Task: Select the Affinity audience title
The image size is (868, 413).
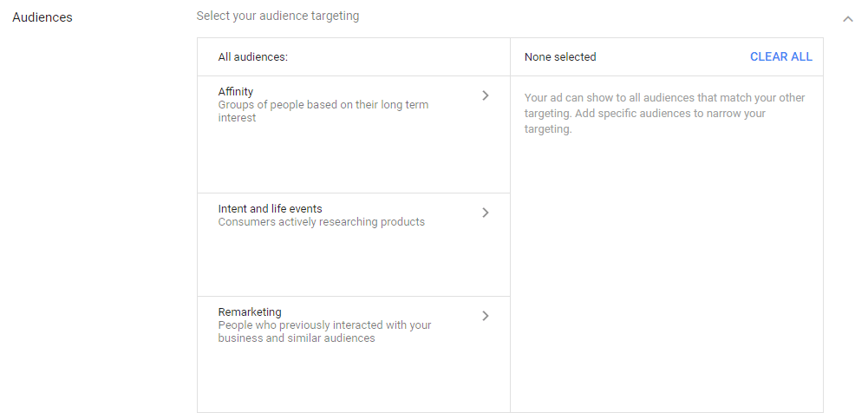Action: [236, 92]
